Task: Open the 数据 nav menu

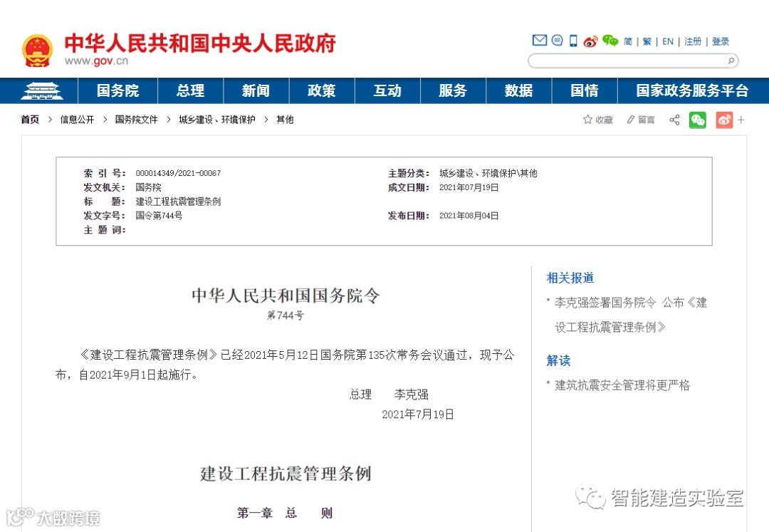Action: pyautogui.click(x=519, y=90)
